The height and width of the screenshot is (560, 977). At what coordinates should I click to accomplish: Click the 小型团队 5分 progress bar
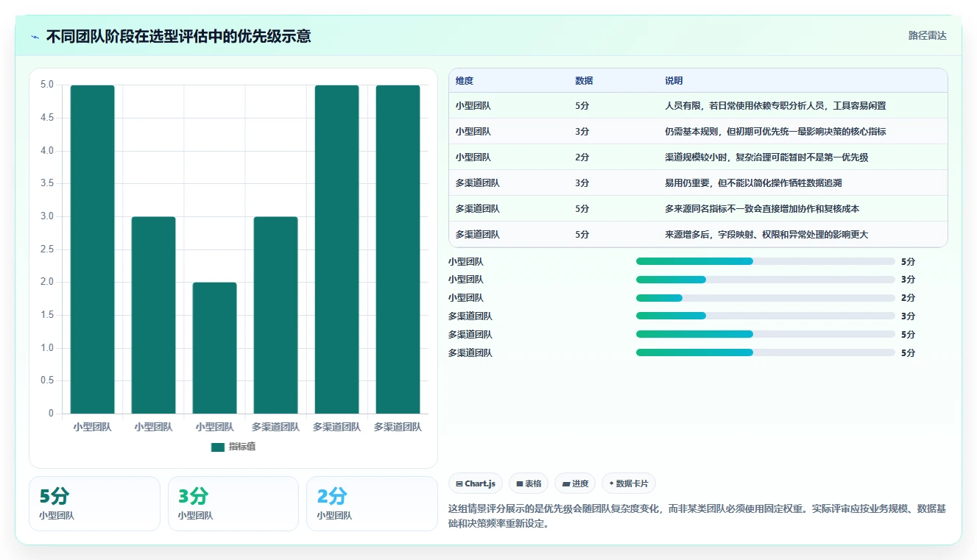pos(765,261)
